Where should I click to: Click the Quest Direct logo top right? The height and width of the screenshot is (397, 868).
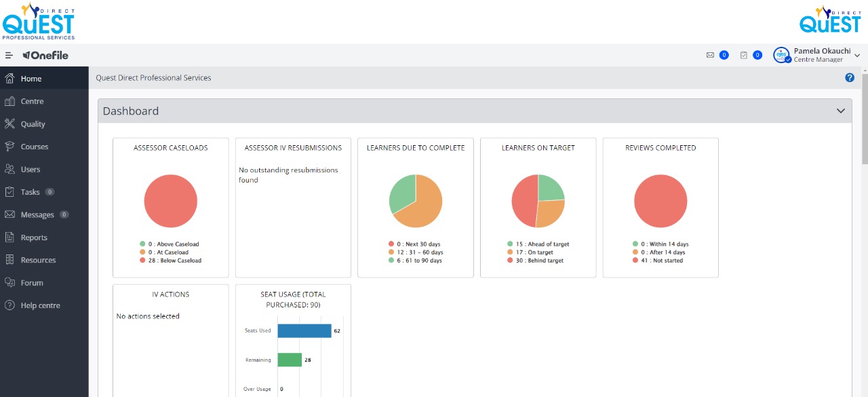click(830, 19)
